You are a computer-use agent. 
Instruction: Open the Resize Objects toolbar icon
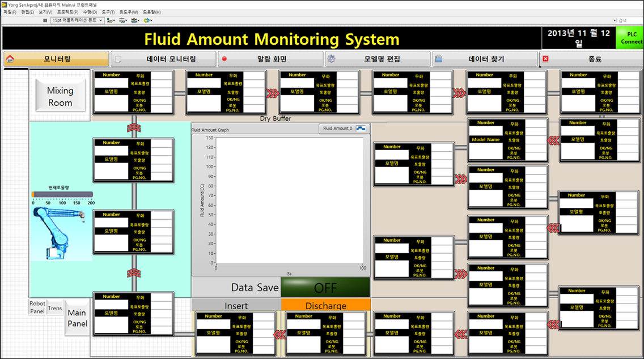pyautogui.click(x=135, y=20)
